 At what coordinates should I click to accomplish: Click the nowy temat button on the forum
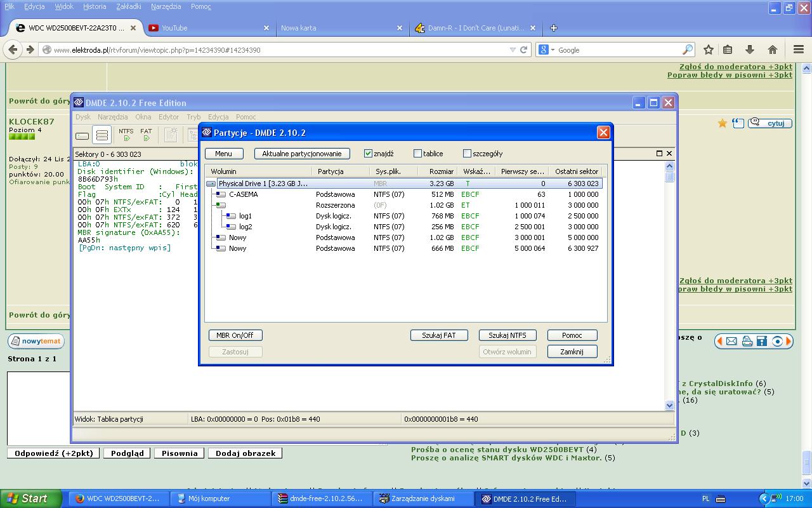[x=36, y=342]
